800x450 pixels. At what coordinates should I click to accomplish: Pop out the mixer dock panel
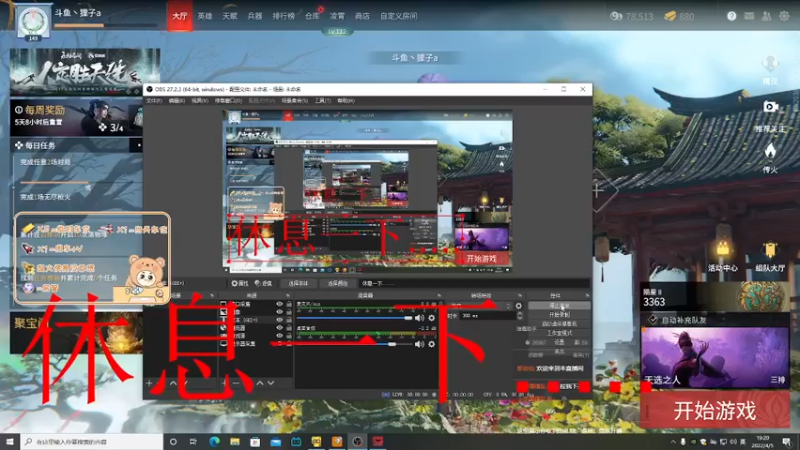439,295
